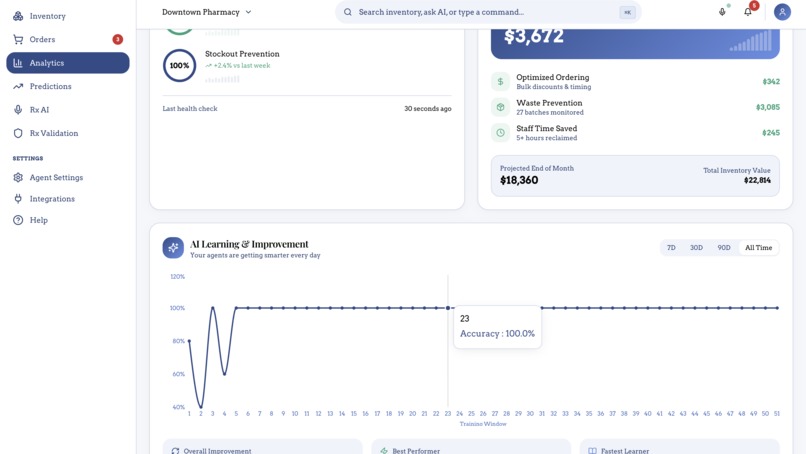Focus the search inventory input field
This screenshot has width=806, height=454.
click(488, 12)
